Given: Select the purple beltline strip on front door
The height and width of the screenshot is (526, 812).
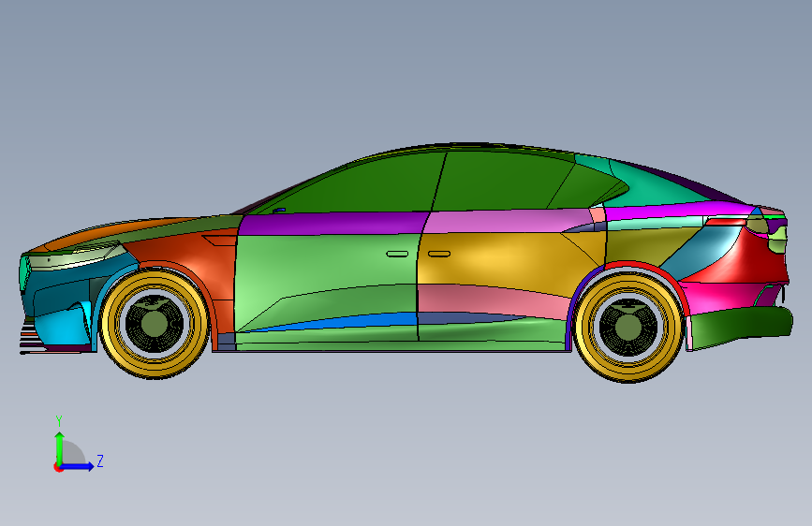Looking at the screenshot, I should pyautogui.click(x=334, y=224).
